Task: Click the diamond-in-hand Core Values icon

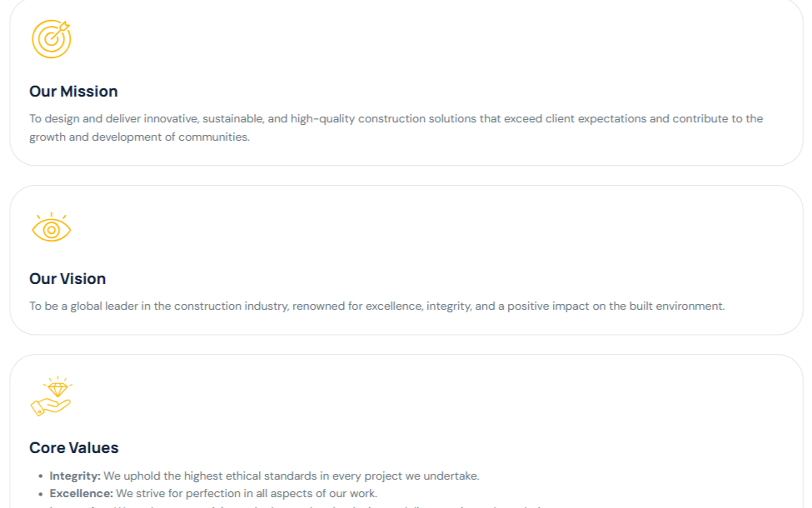Action: tap(51, 396)
